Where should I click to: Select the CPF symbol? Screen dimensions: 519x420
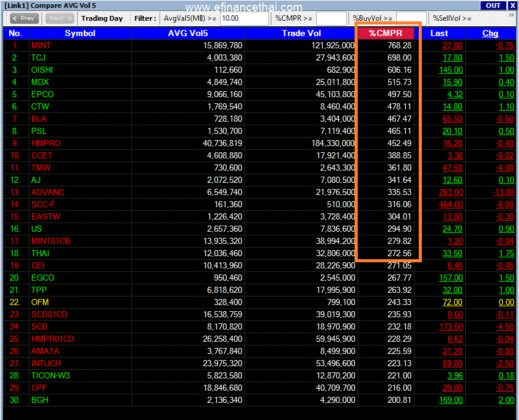(x=39, y=388)
